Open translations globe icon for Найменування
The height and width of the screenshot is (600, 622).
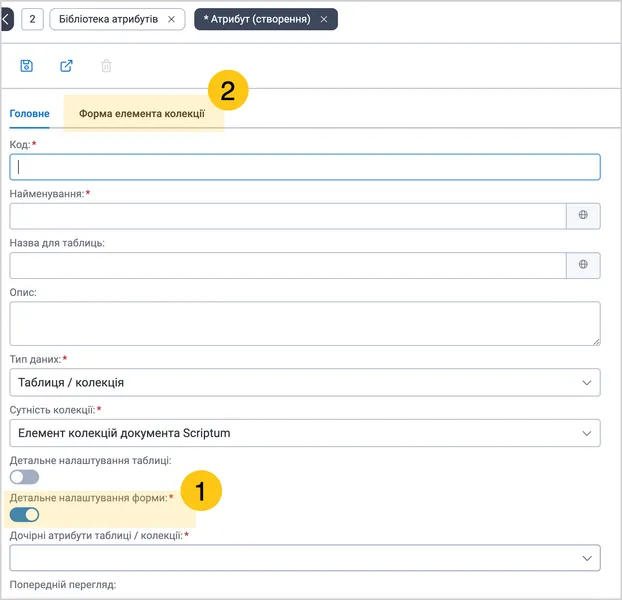tap(583, 215)
